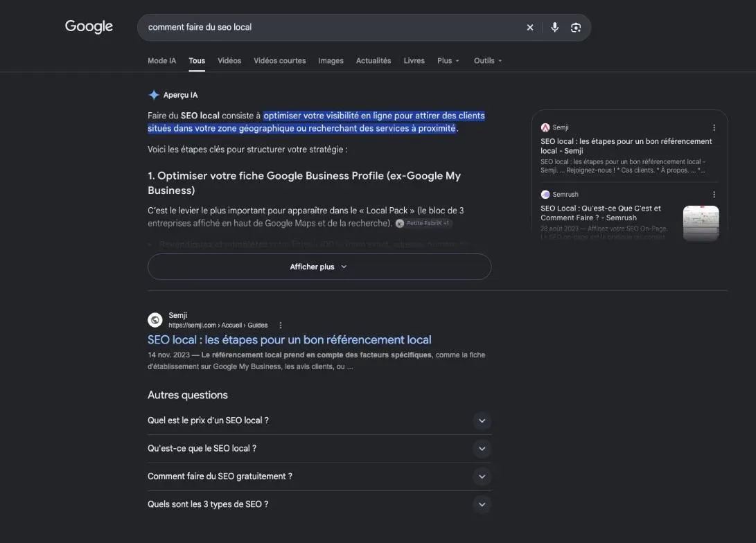Open the Plus dropdown in the search tabs
Viewport: 756px width, 543px height.
[448, 61]
